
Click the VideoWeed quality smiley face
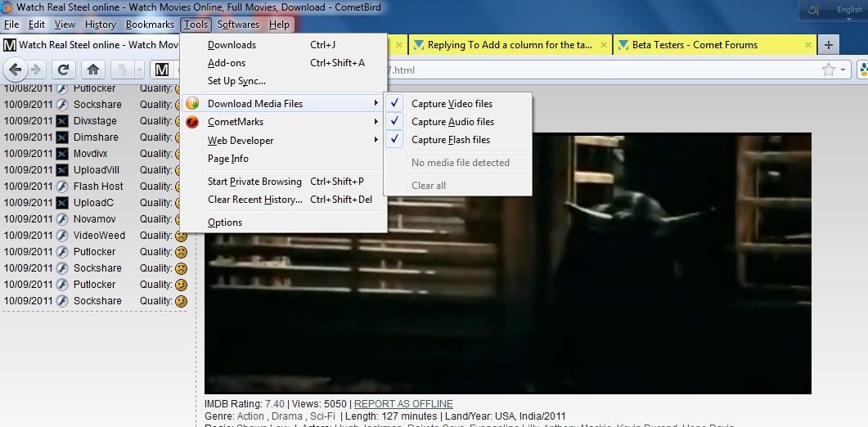click(x=181, y=236)
